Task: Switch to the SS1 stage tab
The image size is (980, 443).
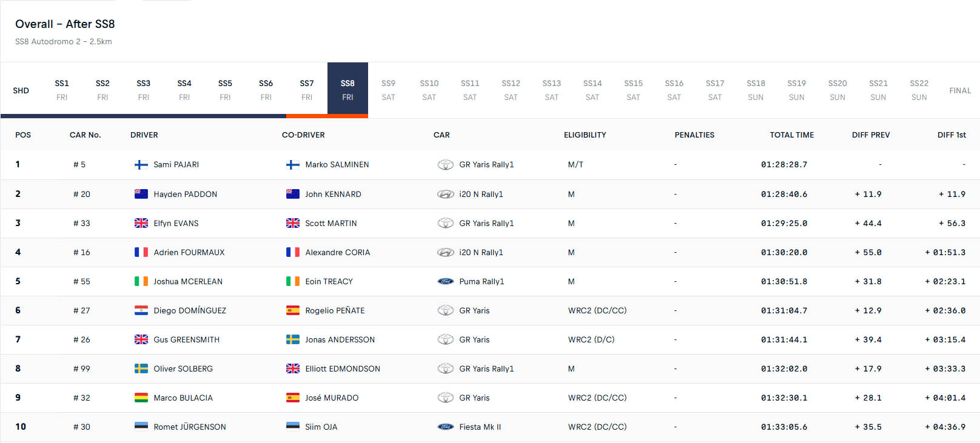Action: click(62, 90)
